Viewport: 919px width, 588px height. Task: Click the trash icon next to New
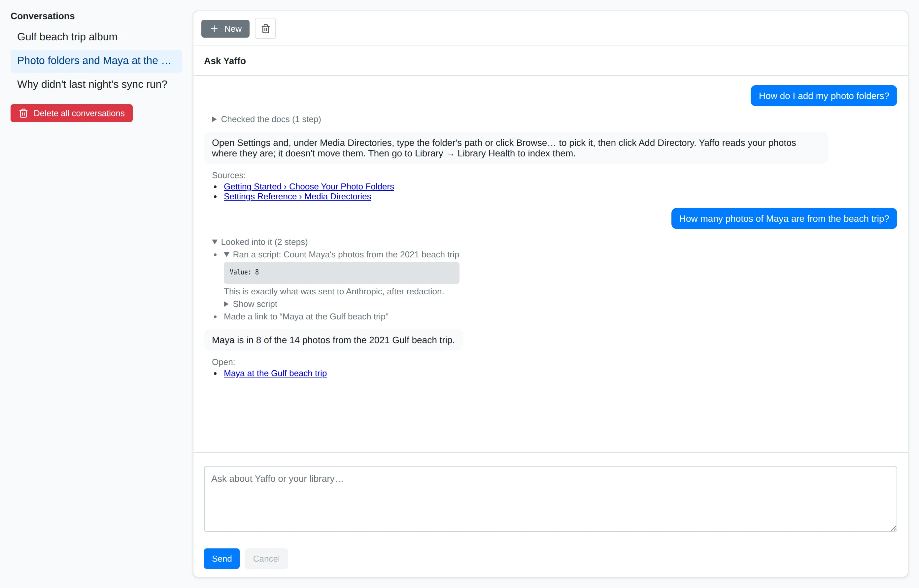pos(265,29)
